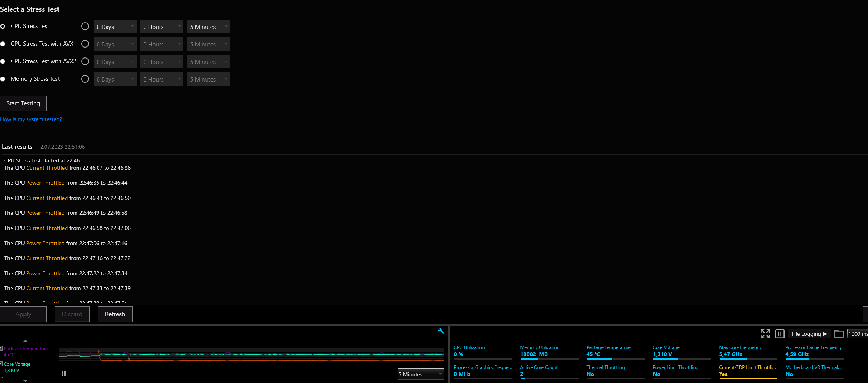The width and height of the screenshot is (868, 383).
Task: Show info for CPU Stress Test
Action: click(x=85, y=26)
